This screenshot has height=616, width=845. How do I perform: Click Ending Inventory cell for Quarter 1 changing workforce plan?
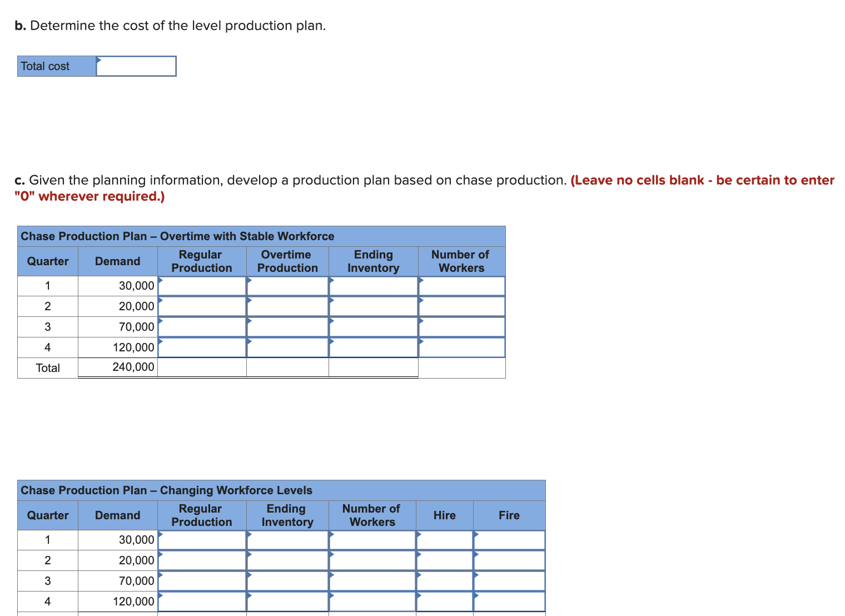pyautogui.click(x=287, y=539)
